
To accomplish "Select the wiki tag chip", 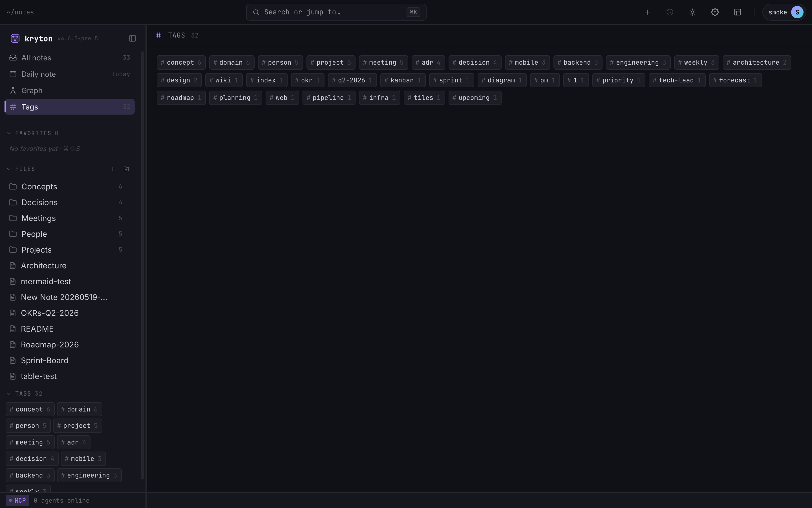I will point(224,80).
